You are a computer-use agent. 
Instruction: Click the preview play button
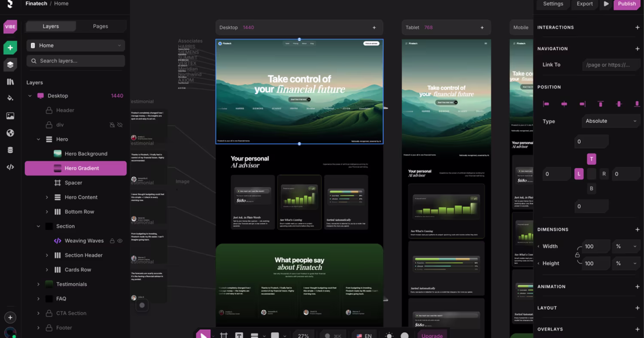point(606,4)
